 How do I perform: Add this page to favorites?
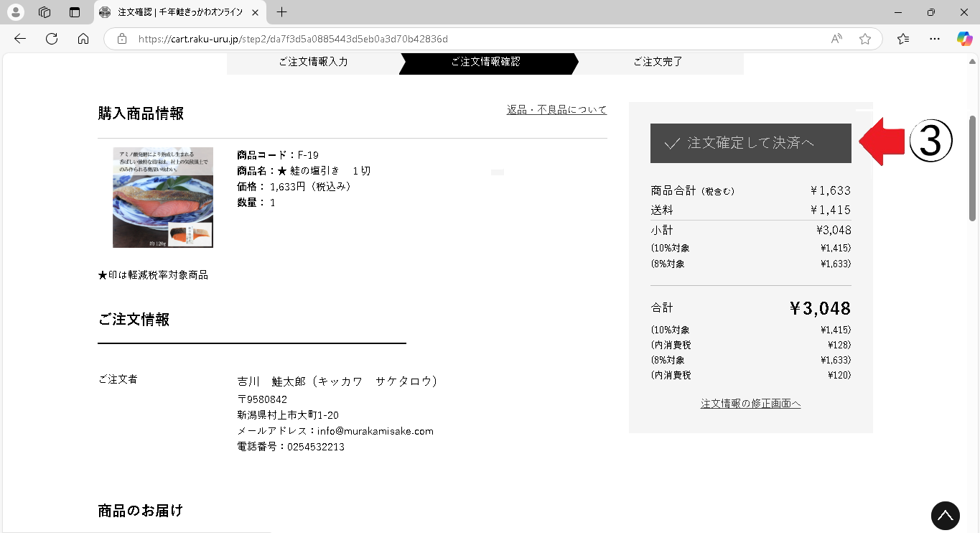pyautogui.click(x=865, y=39)
